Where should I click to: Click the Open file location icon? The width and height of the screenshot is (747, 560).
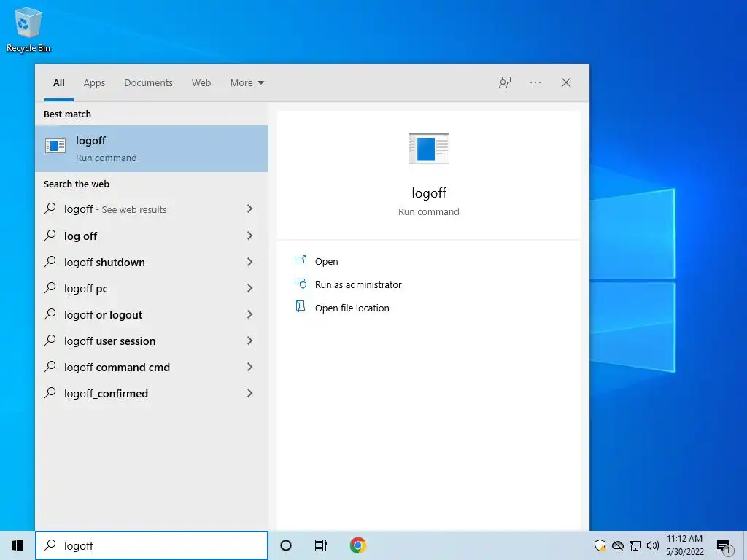coord(300,306)
